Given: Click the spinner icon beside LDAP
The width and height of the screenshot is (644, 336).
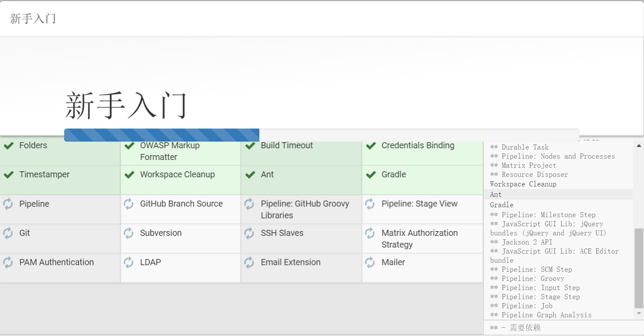Looking at the screenshot, I should [x=129, y=262].
